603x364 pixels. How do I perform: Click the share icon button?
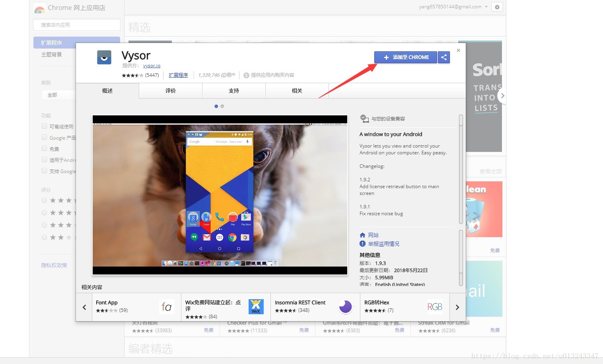(444, 57)
